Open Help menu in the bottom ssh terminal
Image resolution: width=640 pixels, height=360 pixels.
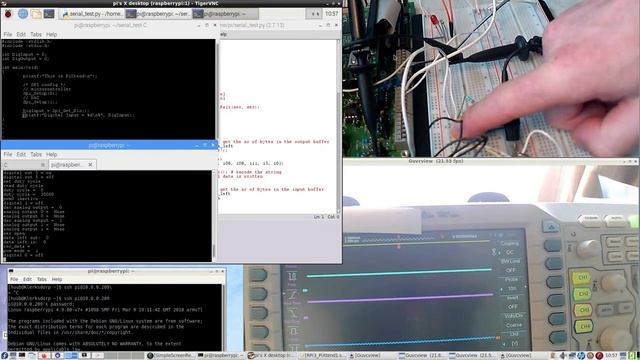tap(57, 279)
